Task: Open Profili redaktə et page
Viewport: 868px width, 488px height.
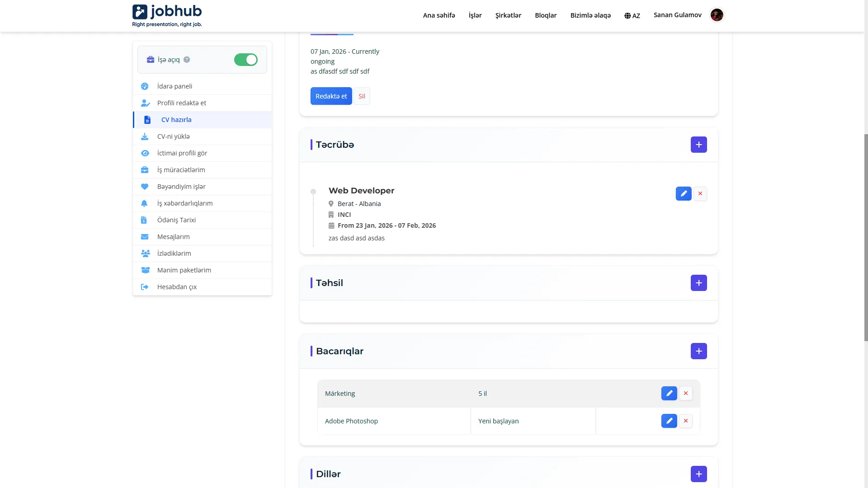Action: pyautogui.click(x=202, y=103)
